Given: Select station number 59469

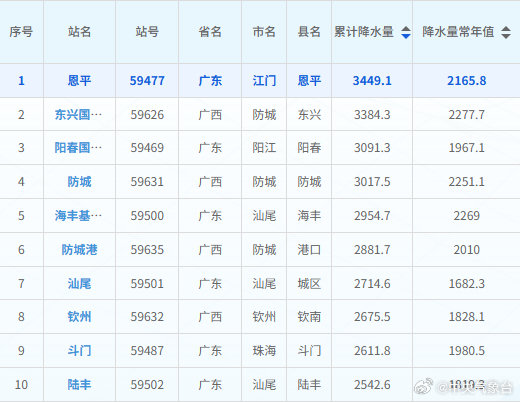Looking at the screenshot, I should [147, 148].
